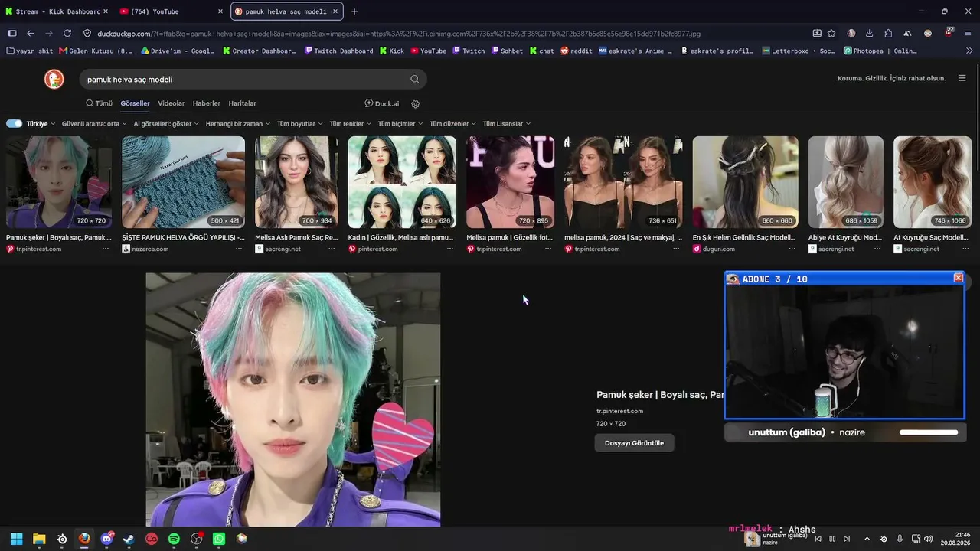Open WhatsApp from the taskbar
This screenshot has width=980, height=551.
click(219, 539)
